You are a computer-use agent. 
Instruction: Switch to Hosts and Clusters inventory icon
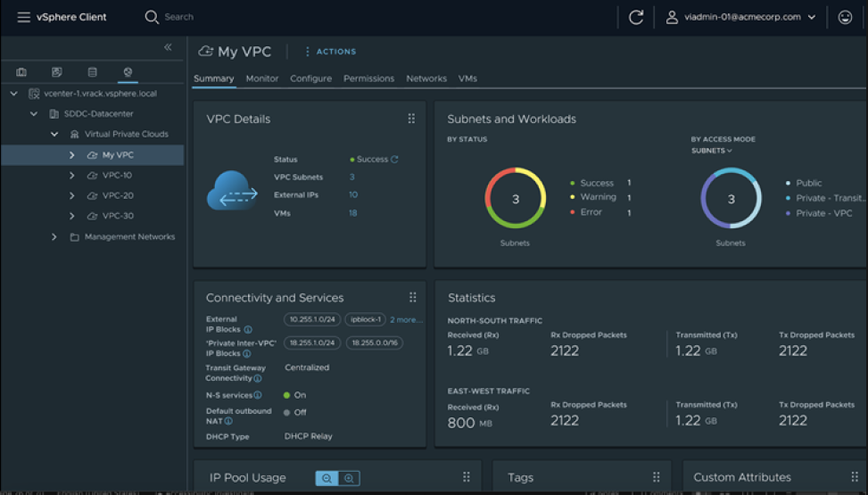[21, 72]
